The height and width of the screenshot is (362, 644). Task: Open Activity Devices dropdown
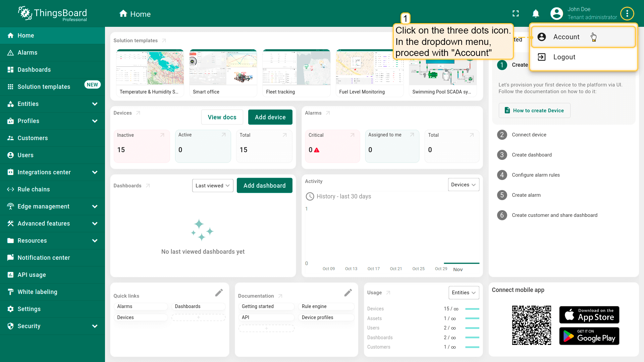463,185
